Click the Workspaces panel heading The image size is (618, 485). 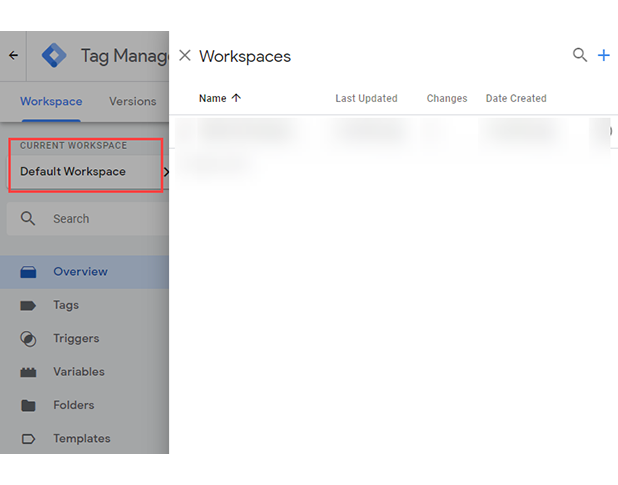click(x=245, y=56)
